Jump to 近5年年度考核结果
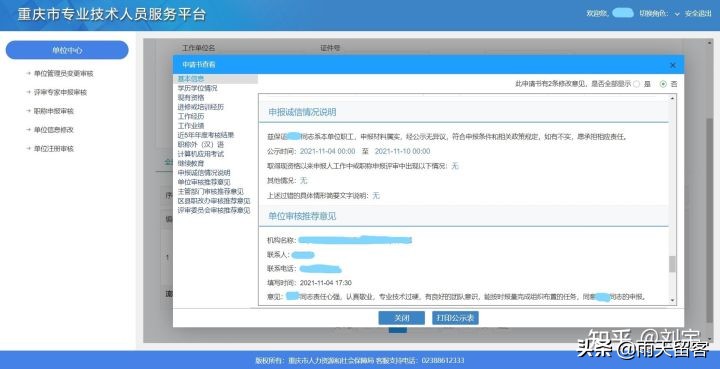 tap(206, 135)
